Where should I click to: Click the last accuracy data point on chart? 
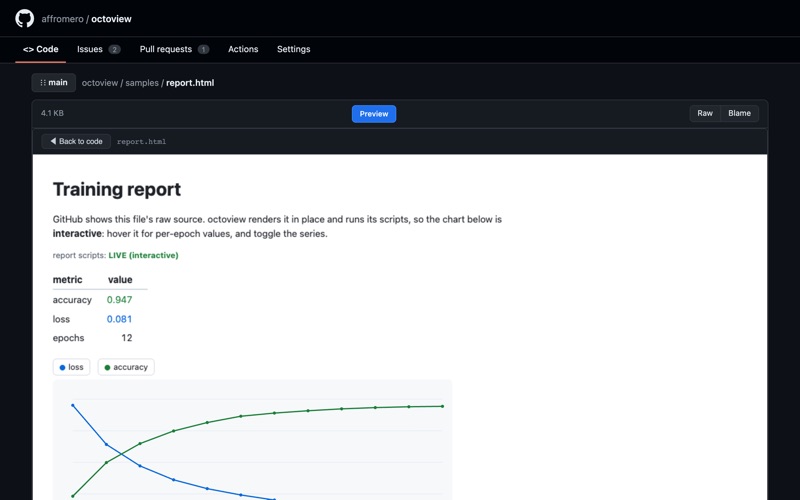coord(442,406)
